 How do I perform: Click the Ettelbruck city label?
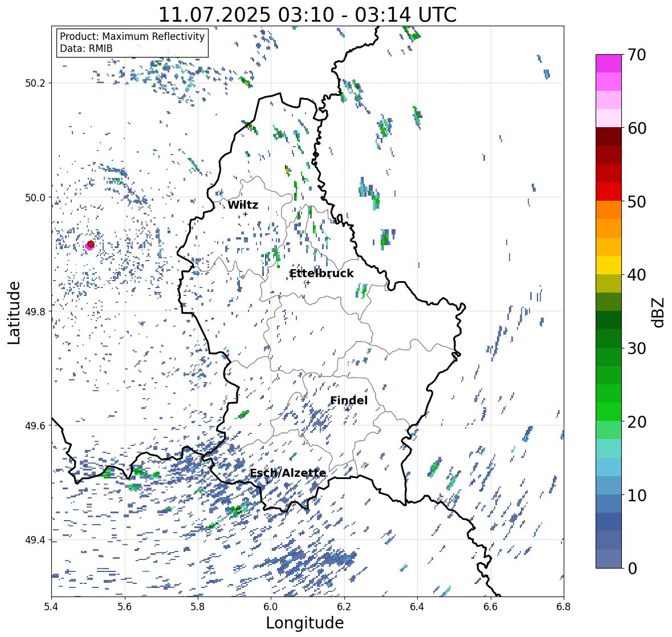(x=321, y=274)
